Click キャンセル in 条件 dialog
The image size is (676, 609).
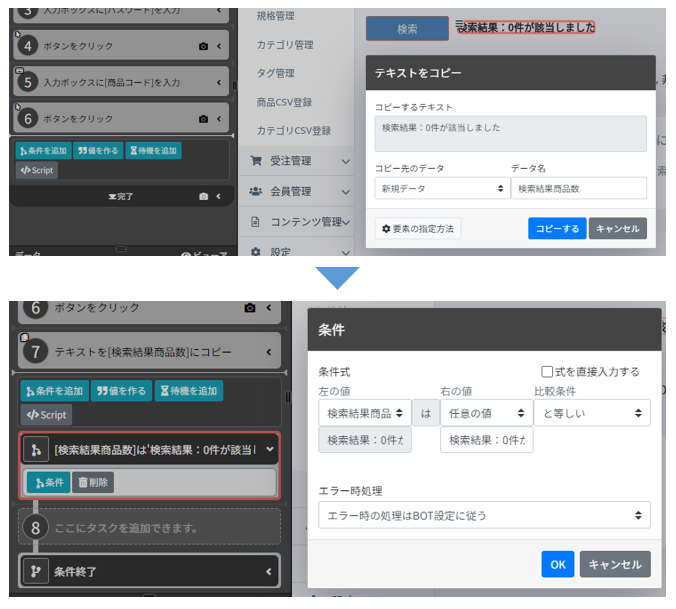tap(615, 564)
